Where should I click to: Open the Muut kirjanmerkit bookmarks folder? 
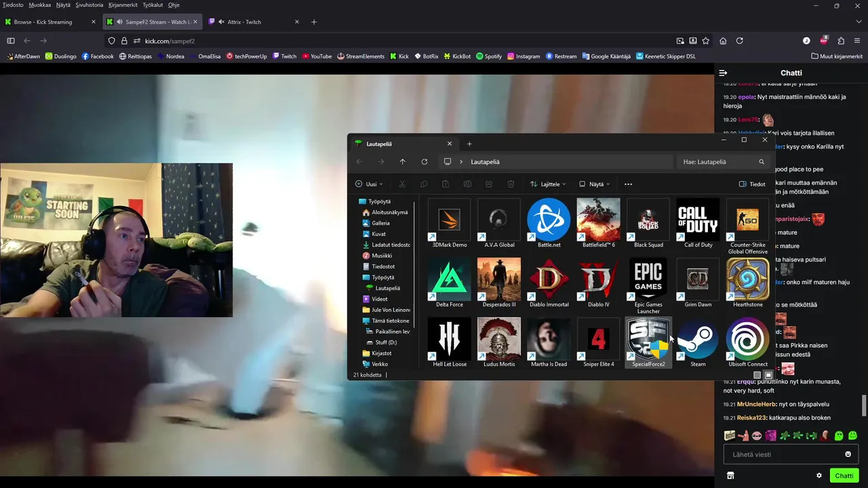click(x=836, y=56)
